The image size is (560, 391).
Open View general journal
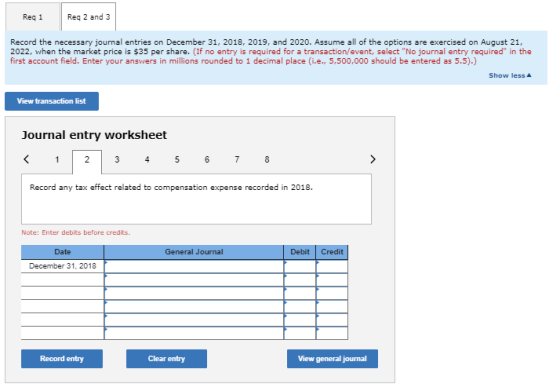pyautogui.click(x=332, y=359)
